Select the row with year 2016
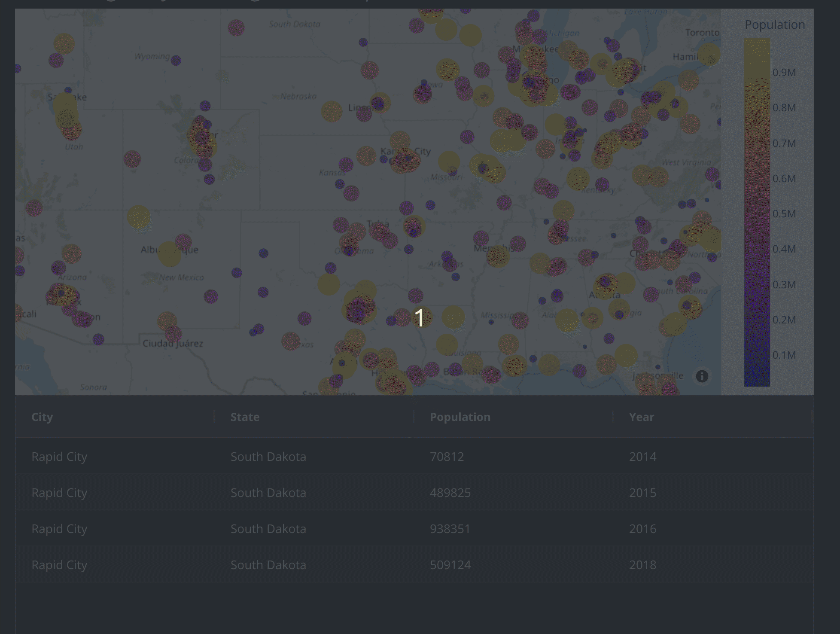840x634 pixels. [642, 529]
